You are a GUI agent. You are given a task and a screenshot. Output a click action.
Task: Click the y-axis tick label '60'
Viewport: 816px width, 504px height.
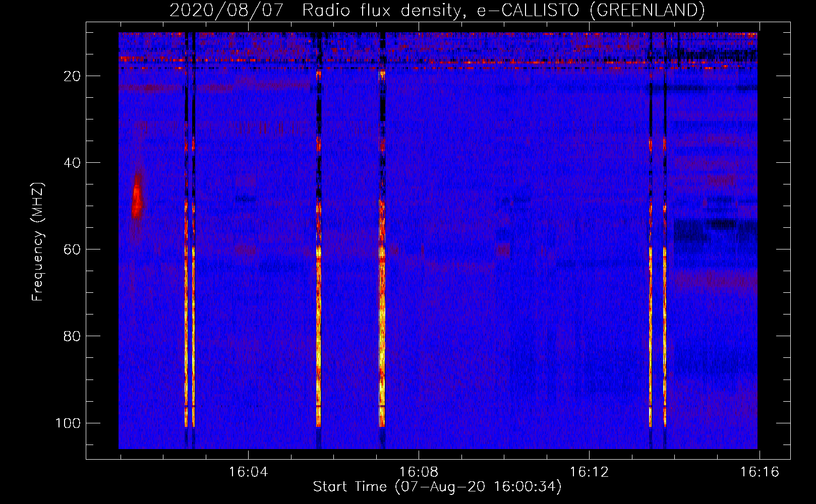(x=73, y=249)
